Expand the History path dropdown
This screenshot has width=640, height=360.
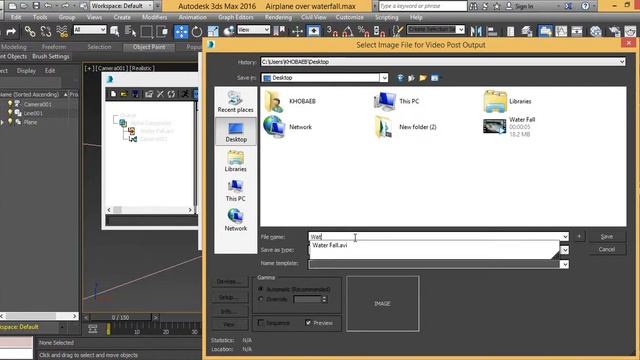tap(622, 62)
